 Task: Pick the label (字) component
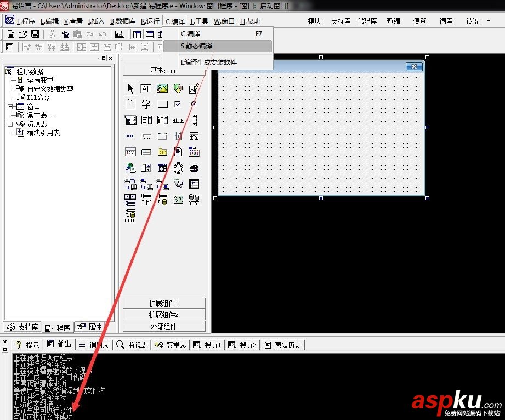(146, 104)
